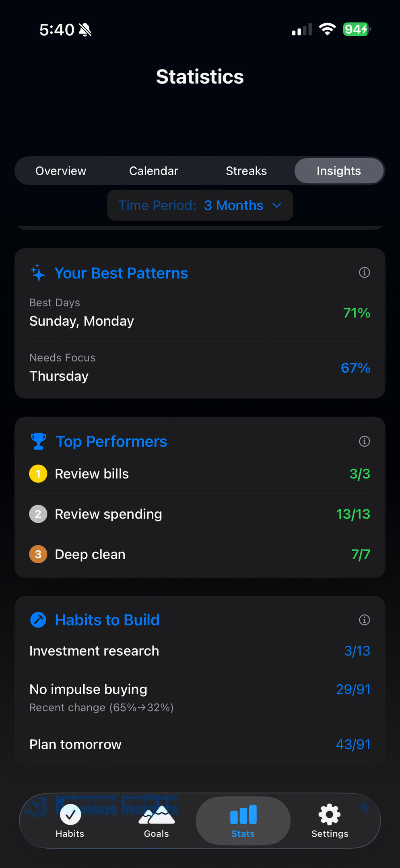The width and height of the screenshot is (400, 868).
Task: Open info for Top Performers card
Action: click(364, 441)
